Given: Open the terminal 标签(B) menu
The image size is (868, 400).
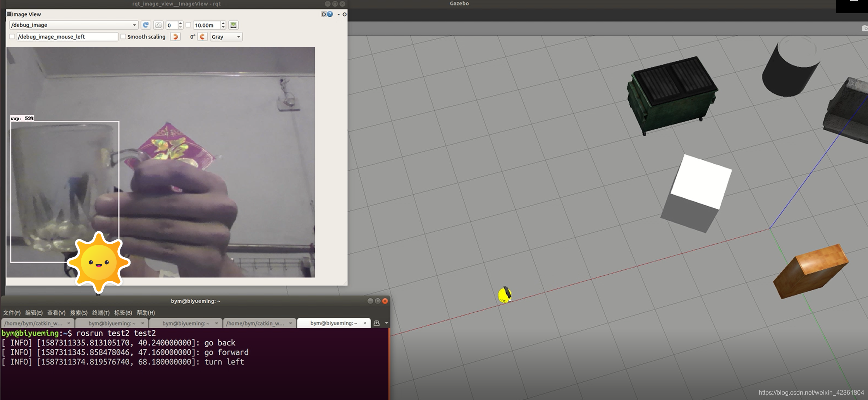Looking at the screenshot, I should [123, 313].
